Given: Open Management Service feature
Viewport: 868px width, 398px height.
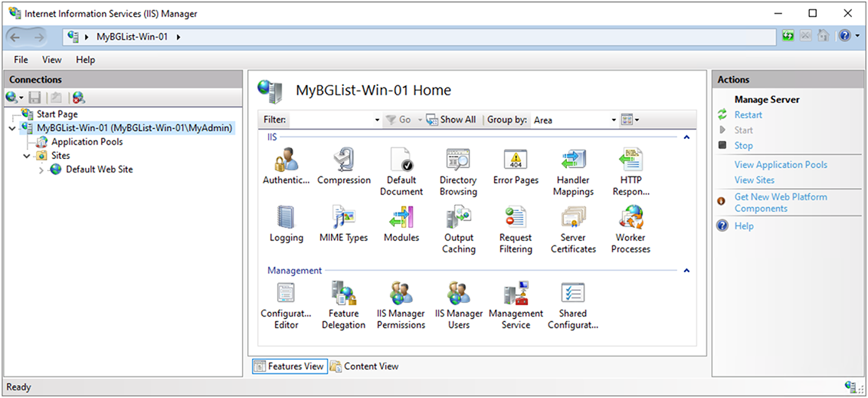Looking at the screenshot, I should coord(516,305).
